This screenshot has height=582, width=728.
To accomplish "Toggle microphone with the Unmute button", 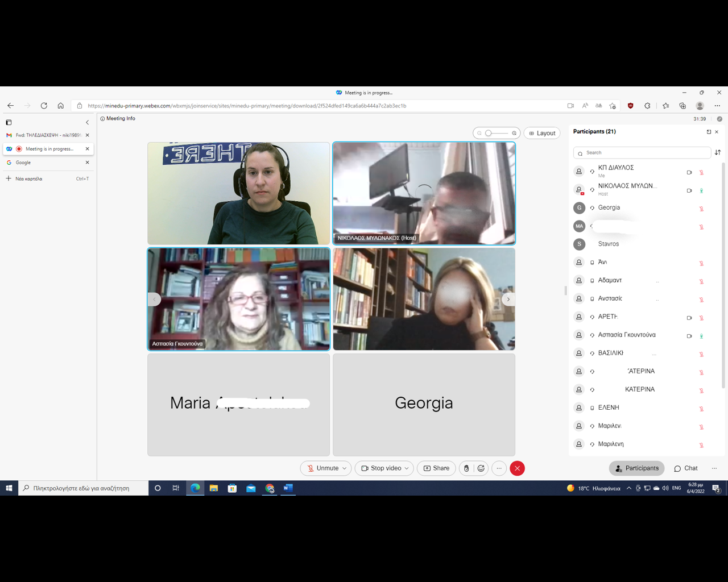I will point(322,468).
